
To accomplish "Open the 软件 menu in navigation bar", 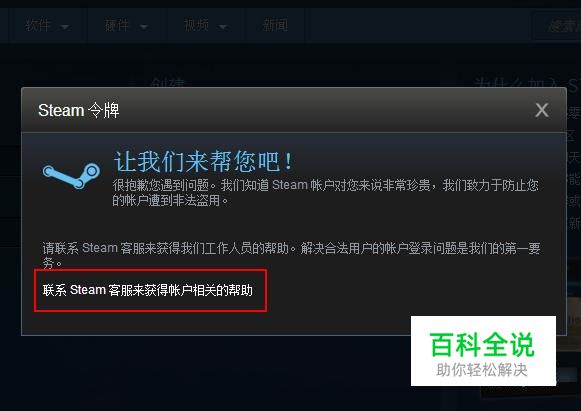I will (x=37, y=26).
